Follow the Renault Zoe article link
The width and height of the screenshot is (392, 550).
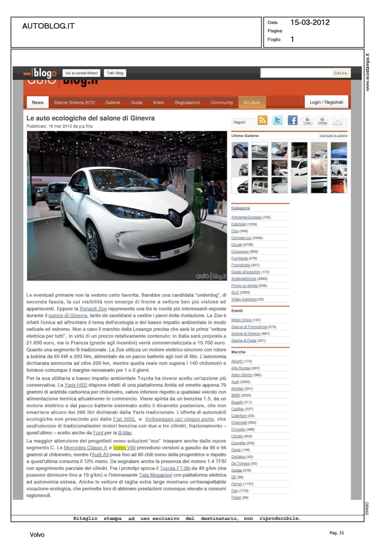(x=93, y=309)
